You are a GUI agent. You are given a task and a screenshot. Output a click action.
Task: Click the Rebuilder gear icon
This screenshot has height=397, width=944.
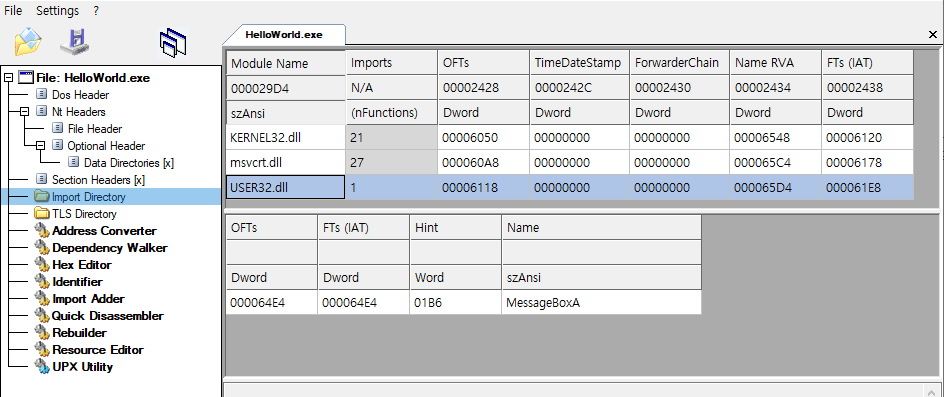(42, 333)
